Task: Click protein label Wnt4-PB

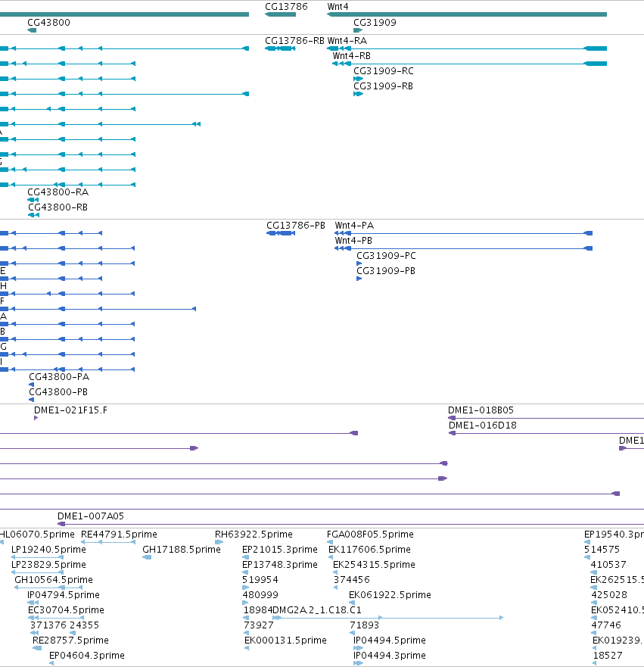Action: (353, 241)
